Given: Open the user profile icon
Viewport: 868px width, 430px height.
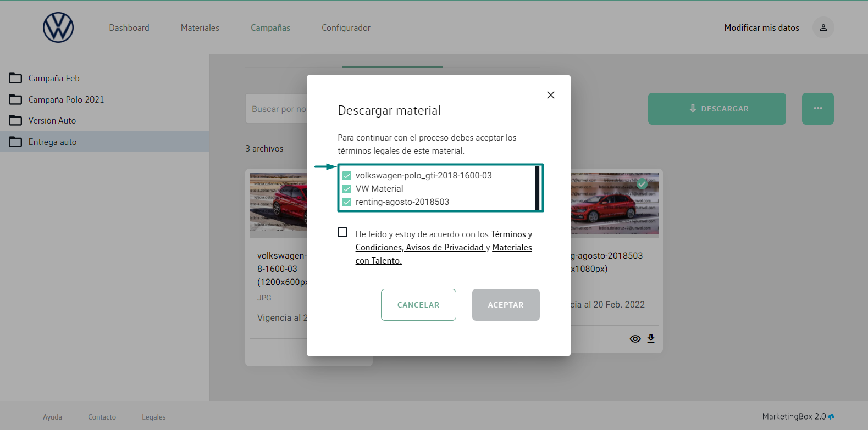Looking at the screenshot, I should (x=823, y=27).
